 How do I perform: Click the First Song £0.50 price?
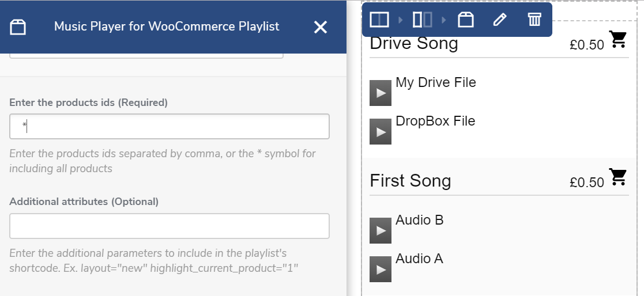coord(587,182)
